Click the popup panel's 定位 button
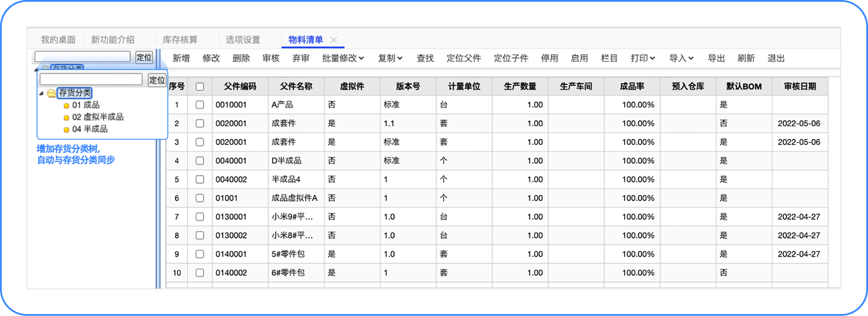 click(x=157, y=80)
